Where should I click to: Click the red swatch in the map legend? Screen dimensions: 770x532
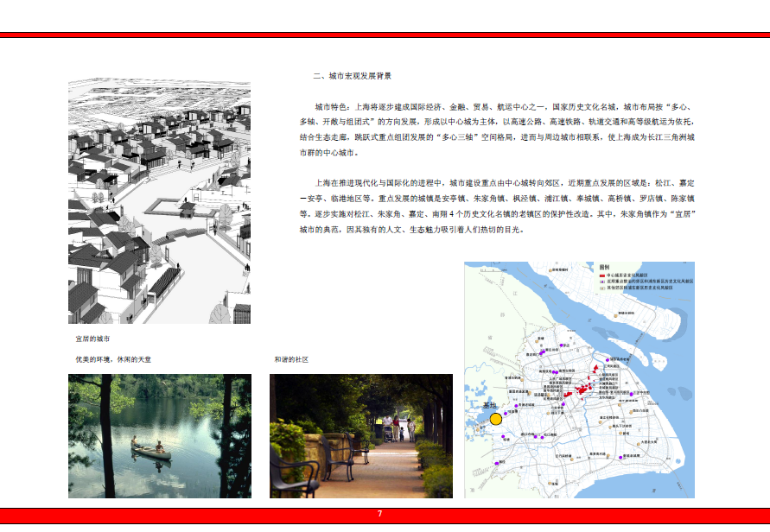point(602,275)
